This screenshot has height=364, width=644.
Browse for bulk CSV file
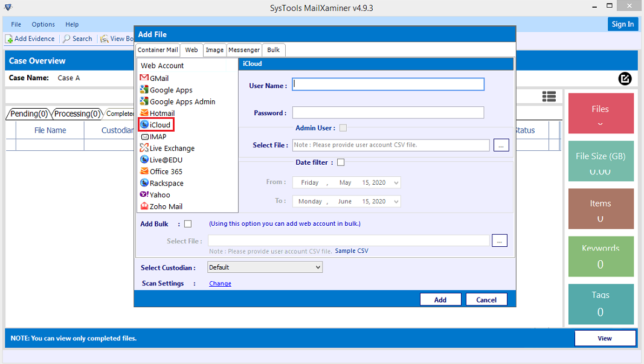point(500,241)
